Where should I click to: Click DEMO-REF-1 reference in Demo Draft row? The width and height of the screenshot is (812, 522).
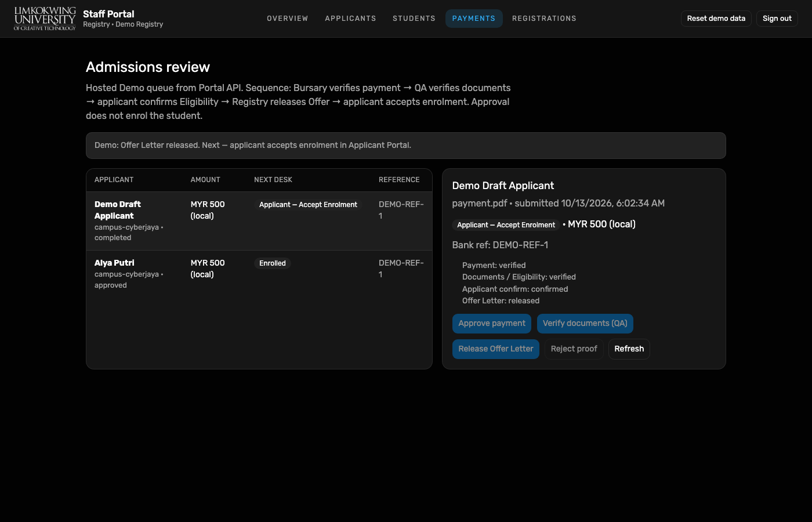click(401, 210)
